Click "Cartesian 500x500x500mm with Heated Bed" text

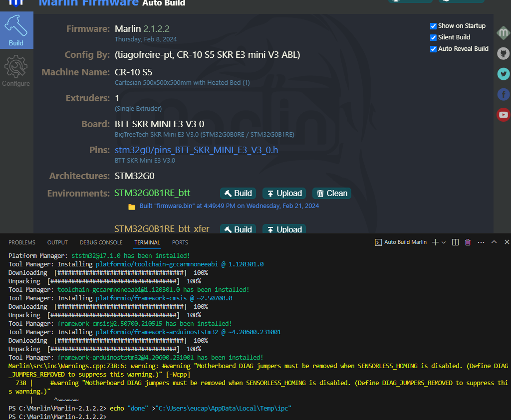point(182,83)
